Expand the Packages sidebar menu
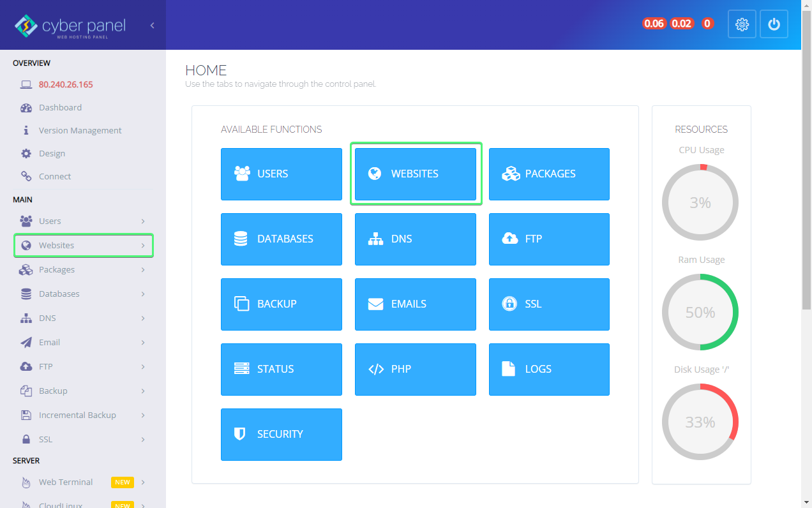This screenshot has height=508, width=812. point(83,270)
